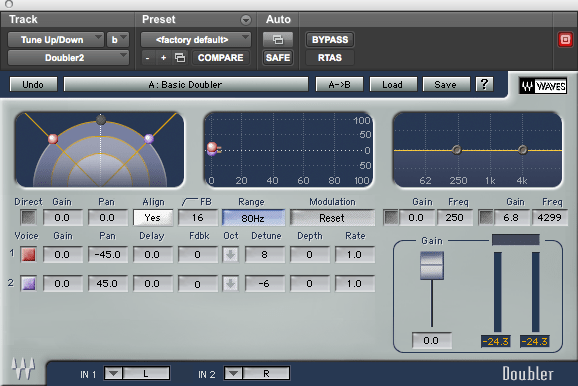Click Voice 2 Detune field showing -6

click(265, 284)
